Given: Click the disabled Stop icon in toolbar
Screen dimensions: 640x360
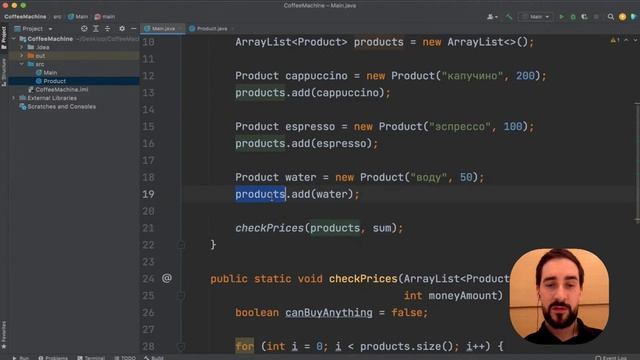Looking at the screenshot, I should pos(596,17).
